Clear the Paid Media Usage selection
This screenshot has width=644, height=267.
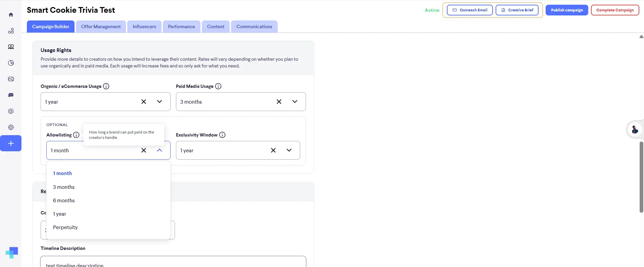click(279, 102)
